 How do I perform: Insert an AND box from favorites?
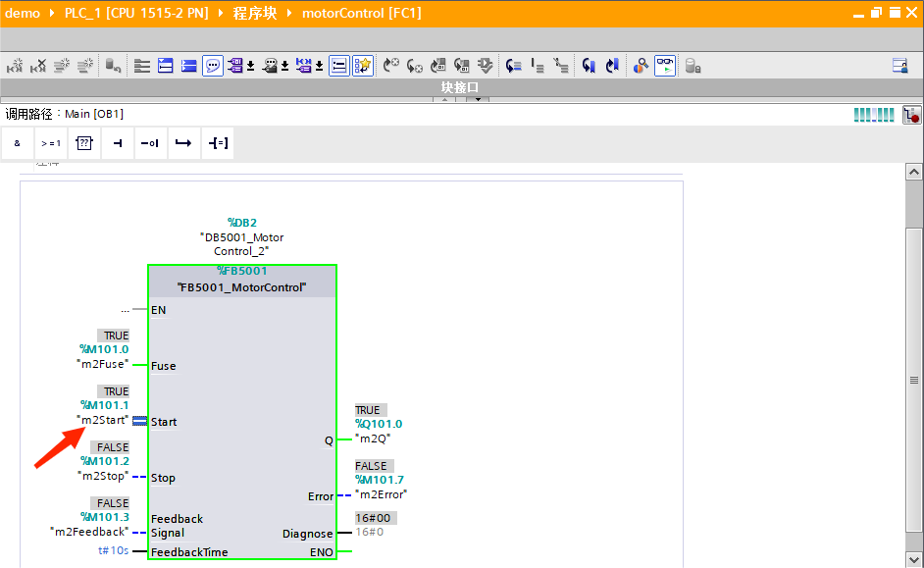(17, 143)
